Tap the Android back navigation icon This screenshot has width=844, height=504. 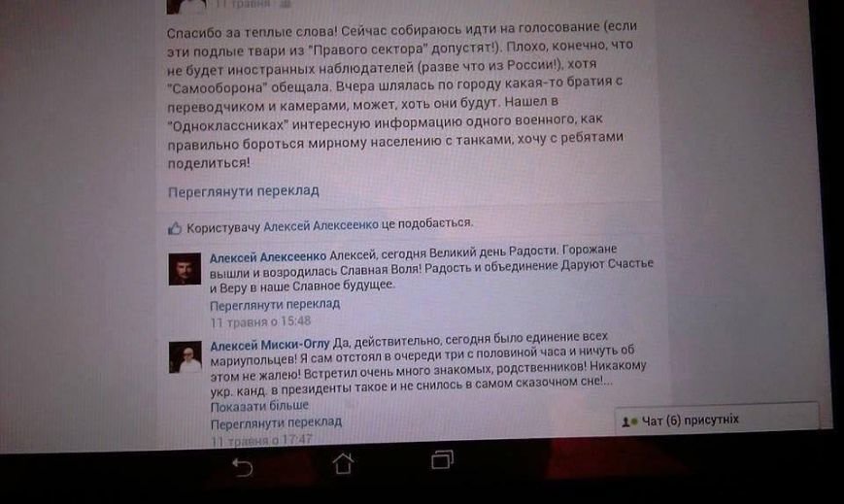(242, 467)
